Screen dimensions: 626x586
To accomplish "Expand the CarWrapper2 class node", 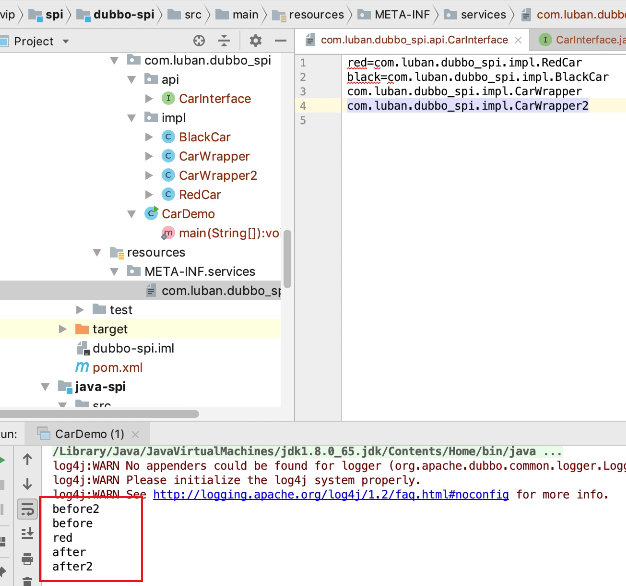I will (x=149, y=175).
